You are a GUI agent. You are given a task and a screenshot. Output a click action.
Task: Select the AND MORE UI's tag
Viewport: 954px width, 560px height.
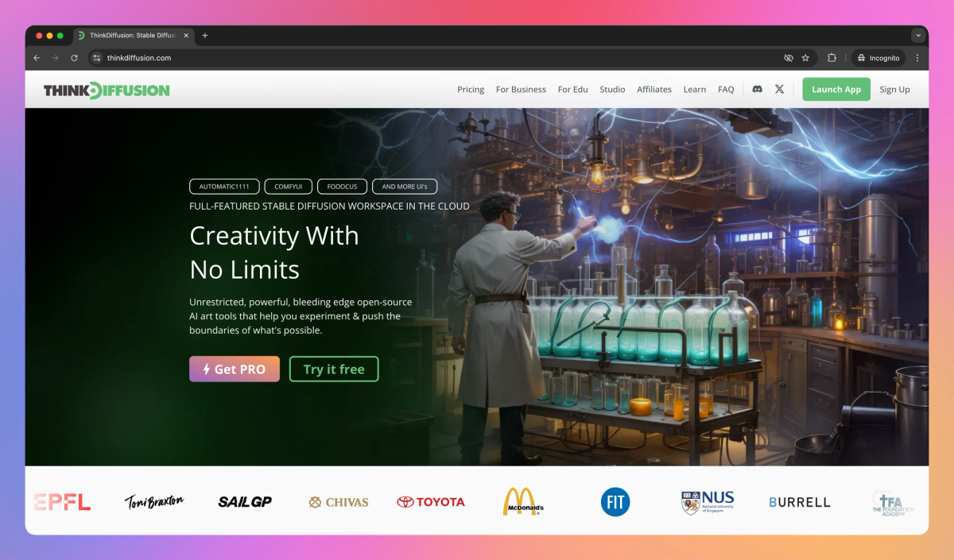[405, 187]
